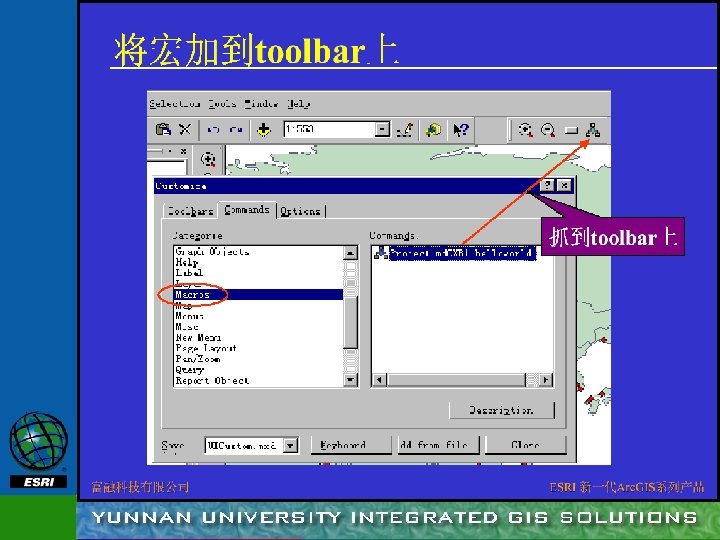Click the Paste icon in toolbar
The width and height of the screenshot is (720, 540).
(x=163, y=130)
